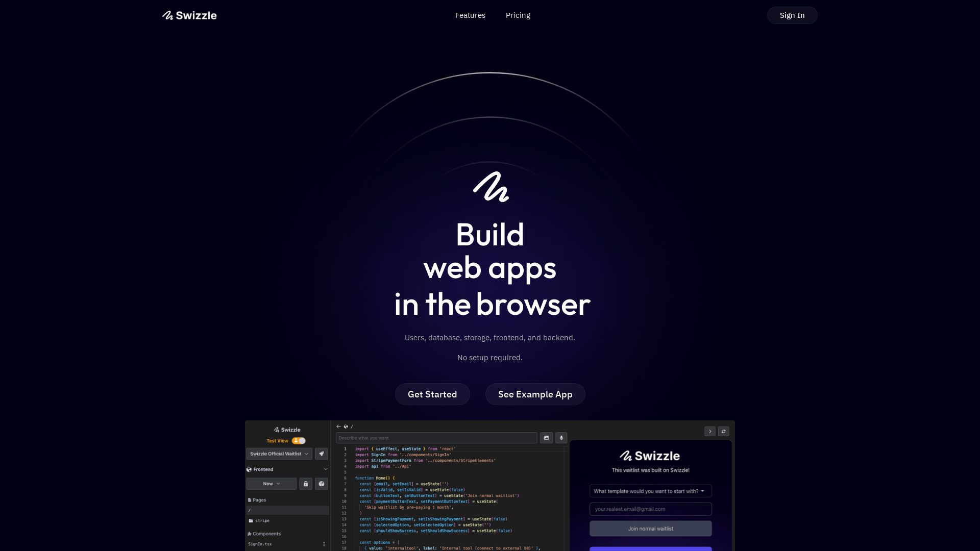
Task: Open Swizzle Official Waitlist project dropdown
Action: tap(279, 454)
